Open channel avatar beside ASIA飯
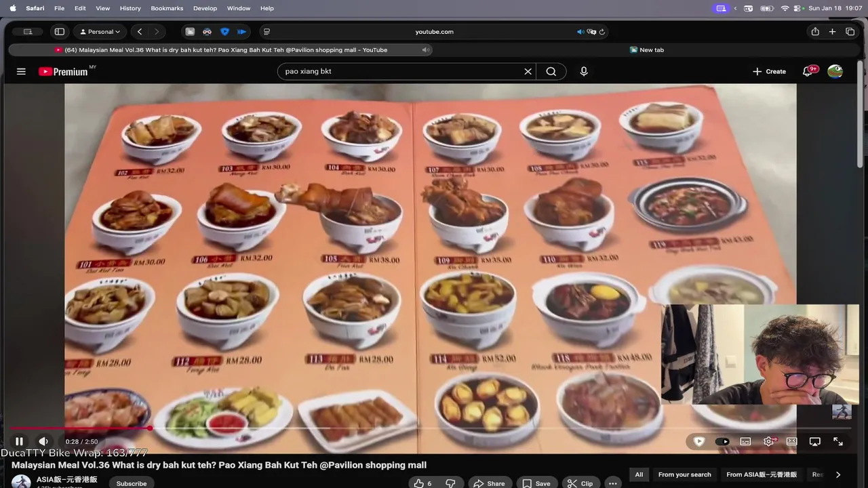 click(x=21, y=482)
